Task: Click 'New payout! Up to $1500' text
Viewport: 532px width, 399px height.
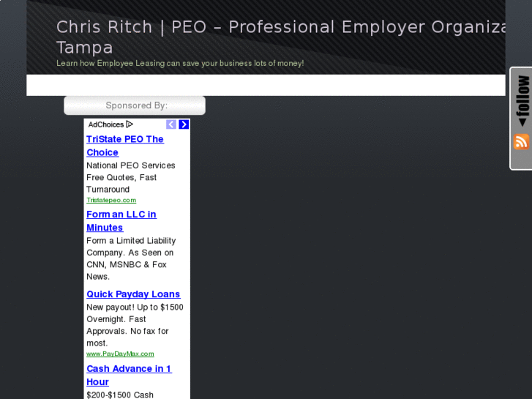Action: tap(135, 307)
